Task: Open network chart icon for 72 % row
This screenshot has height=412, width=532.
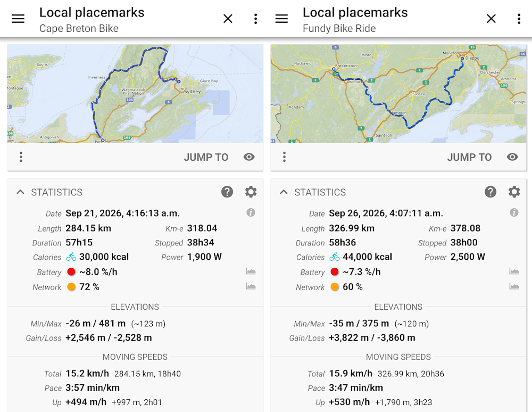Action: [x=251, y=286]
